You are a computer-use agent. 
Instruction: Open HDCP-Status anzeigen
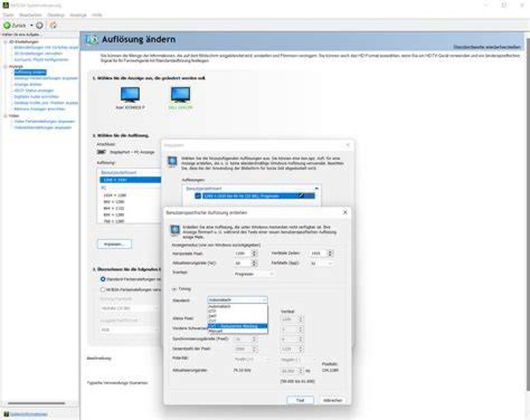tap(34, 90)
